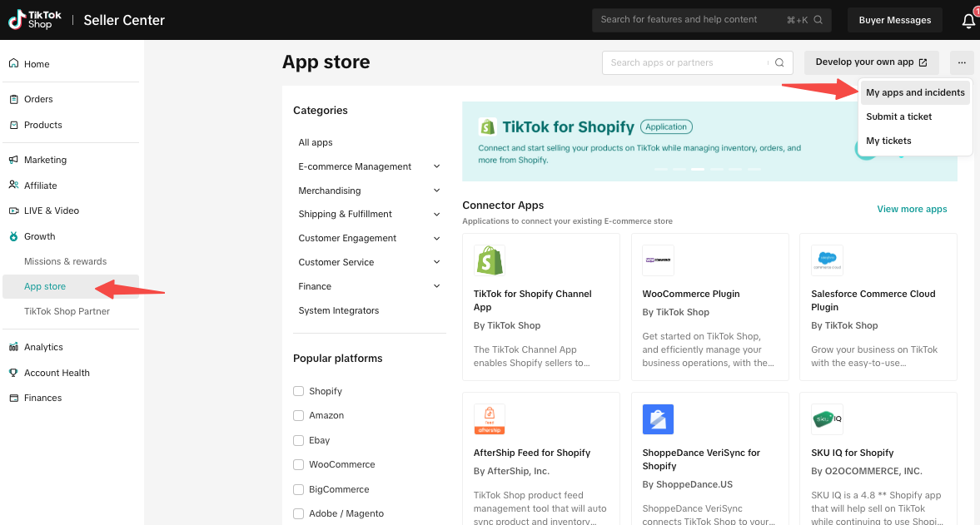Click the Application tag on banner
This screenshot has height=525, width=980.
[666, 126]
